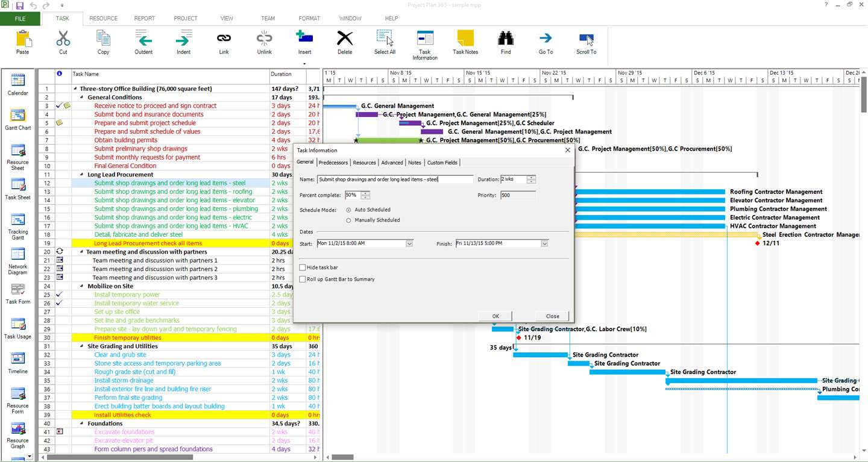Check Roll up Gantt Bar to Summary
868x462 pixels.
tap(303, 279)
